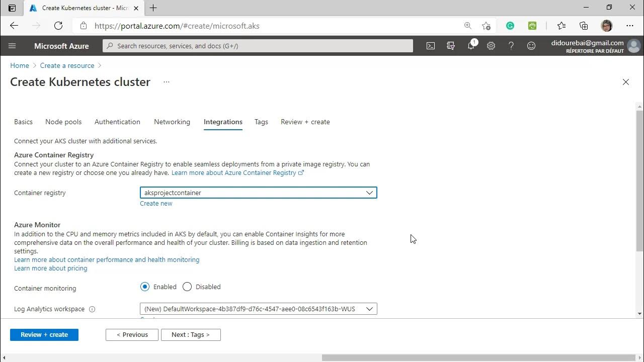Launch Cloud Shell from the top bar
644x362 pixels.
click(x=431, y=46)
